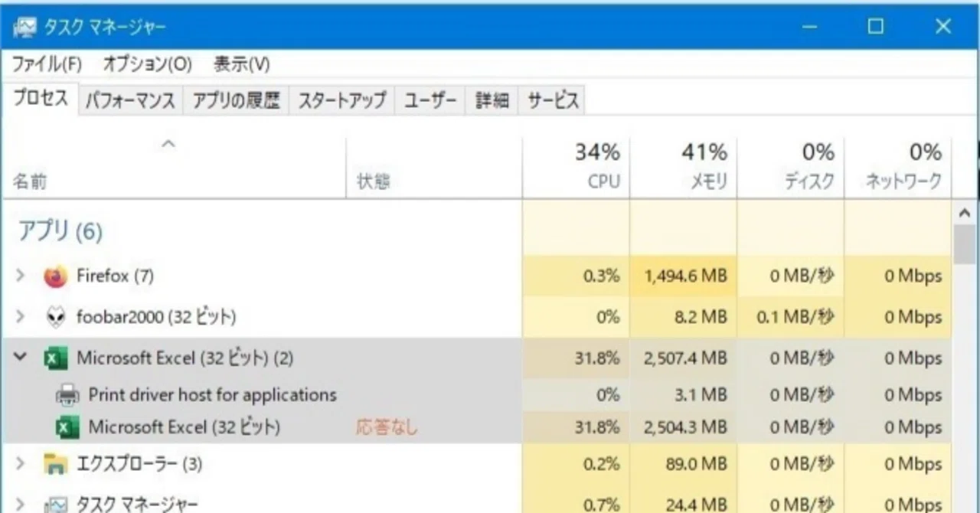Collapse the Microsoft Excel (32 ビット) group
Screen dimensions: 980x513
21,358
